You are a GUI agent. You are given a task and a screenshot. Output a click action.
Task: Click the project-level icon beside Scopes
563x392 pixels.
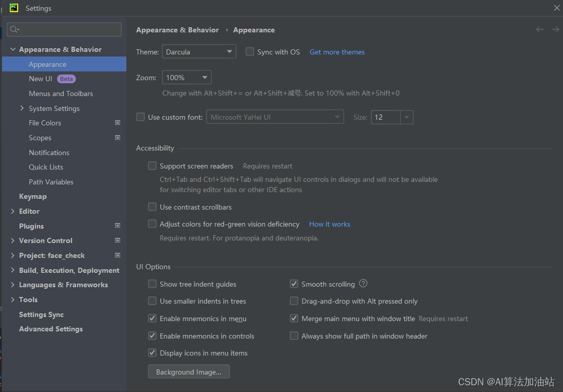pyautogui.click(x=118, y=138)
